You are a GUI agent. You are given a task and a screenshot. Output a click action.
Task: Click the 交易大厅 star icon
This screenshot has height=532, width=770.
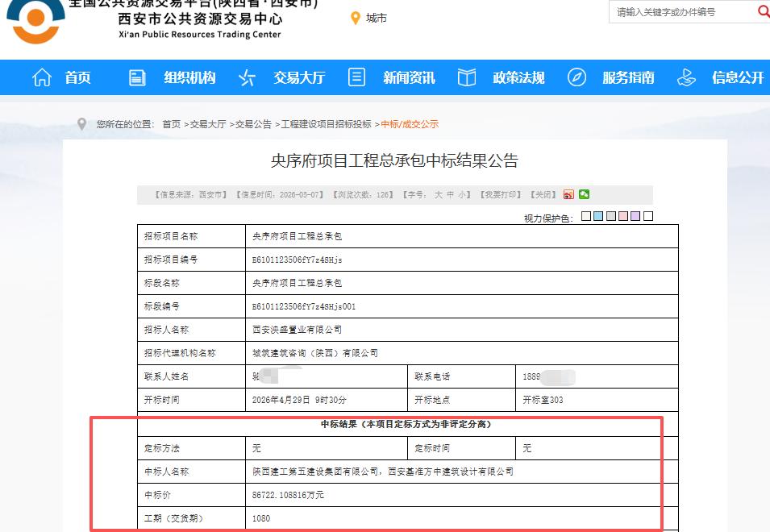pos(247,77)
